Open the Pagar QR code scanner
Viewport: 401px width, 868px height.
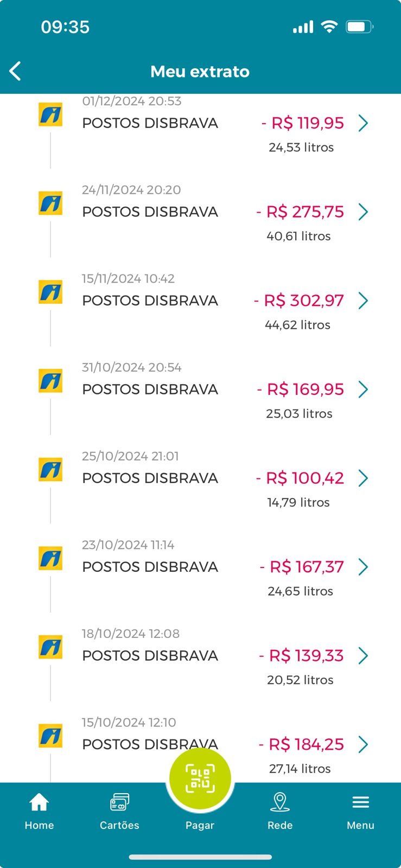200,778
